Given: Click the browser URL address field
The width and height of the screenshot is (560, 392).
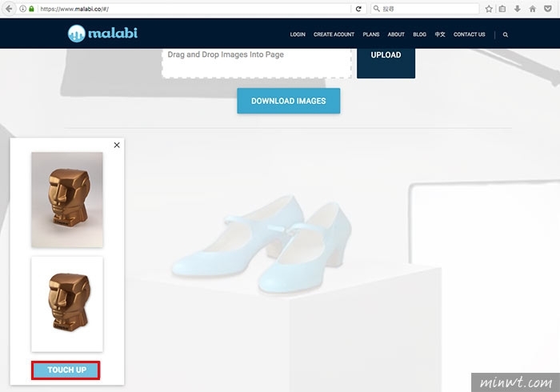Looking at the screenshot, I should pyautogui.click(x=193, y=9).
